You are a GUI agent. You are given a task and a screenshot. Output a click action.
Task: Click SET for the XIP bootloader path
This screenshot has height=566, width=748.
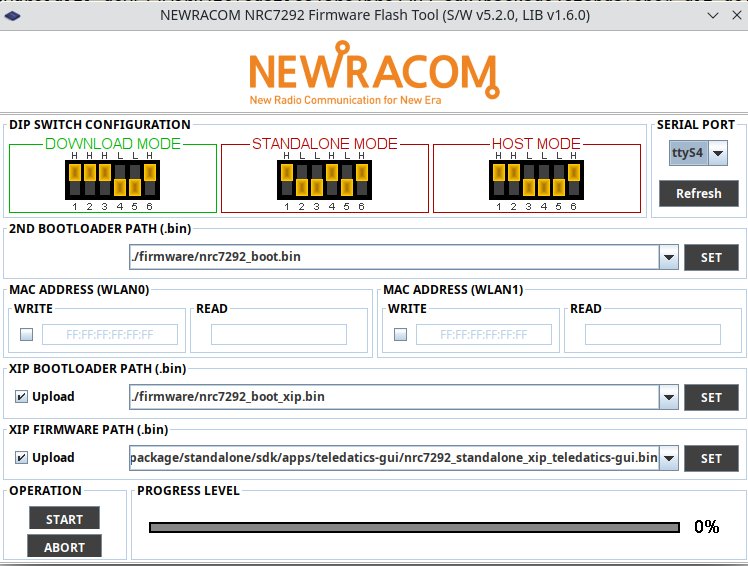711,397
